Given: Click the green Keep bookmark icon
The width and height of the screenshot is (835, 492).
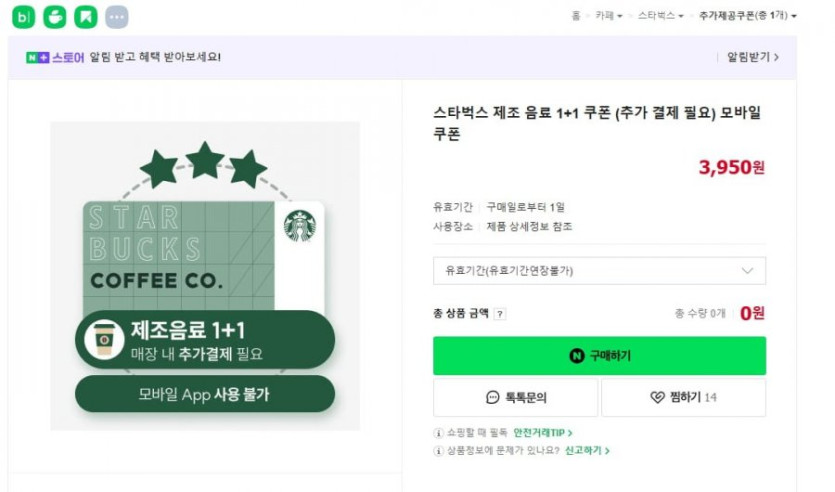Looking at the screenshot, I should 86,17.
